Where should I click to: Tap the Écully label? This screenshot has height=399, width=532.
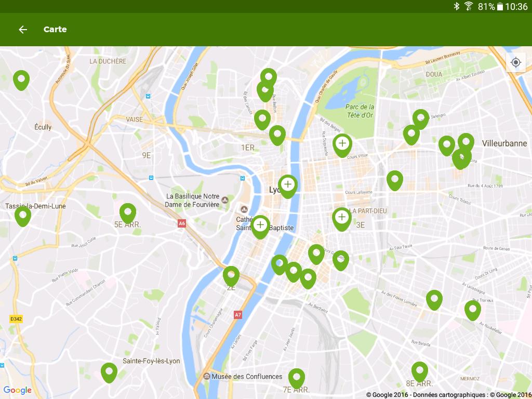(43, 127)
